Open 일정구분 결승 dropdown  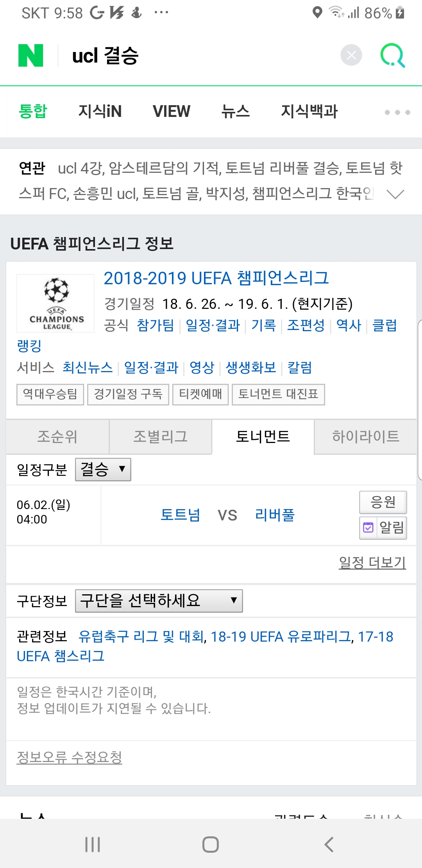coord(103,469)
